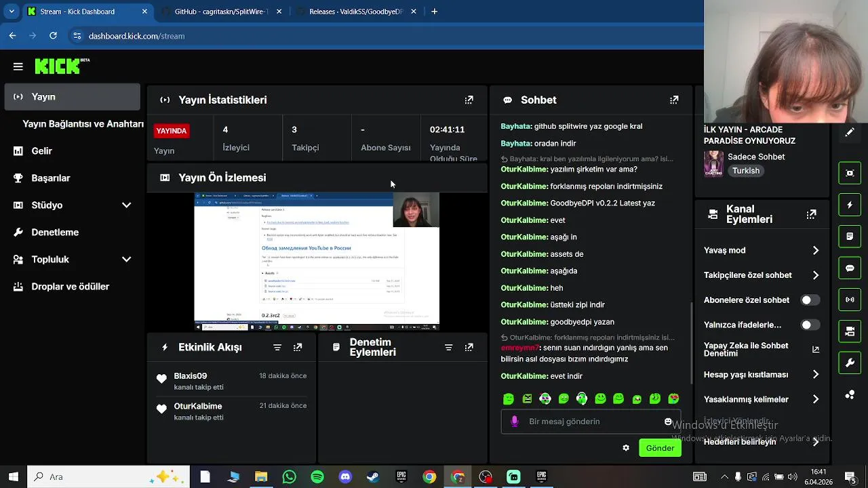Click the Gönder send button
868x488 pixels.
tap(660, 448)
